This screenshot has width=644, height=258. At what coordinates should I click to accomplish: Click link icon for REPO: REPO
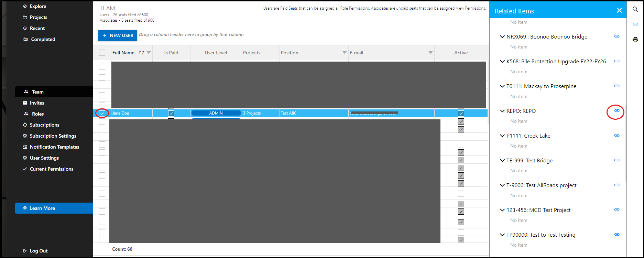coord(617,111)
